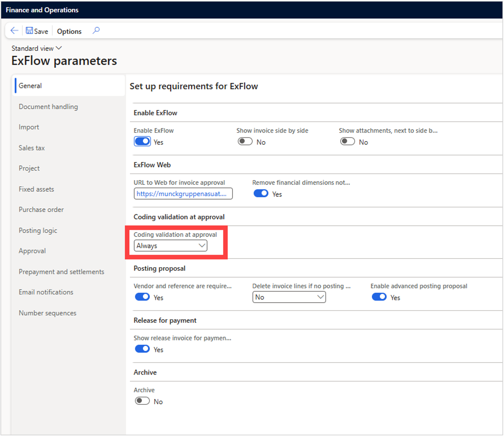This screenshot has width=504, height=437.
Task: Toggle Show attachments next to side switch
Action: pos(348,142)
